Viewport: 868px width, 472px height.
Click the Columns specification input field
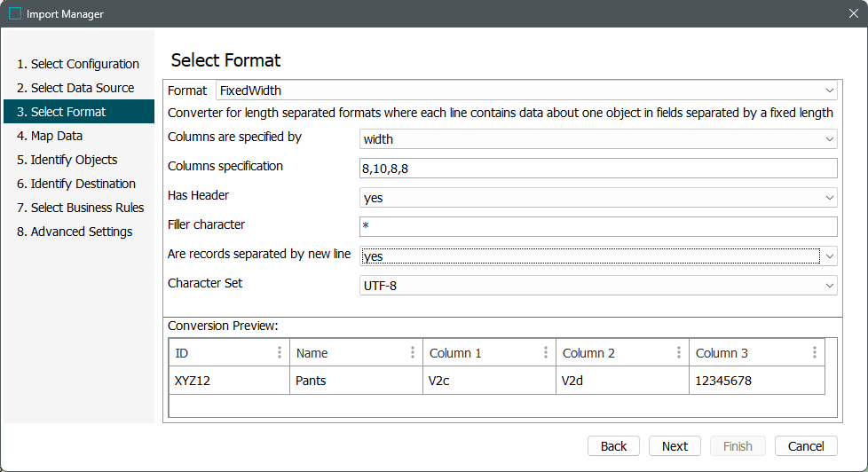[598, 169]
